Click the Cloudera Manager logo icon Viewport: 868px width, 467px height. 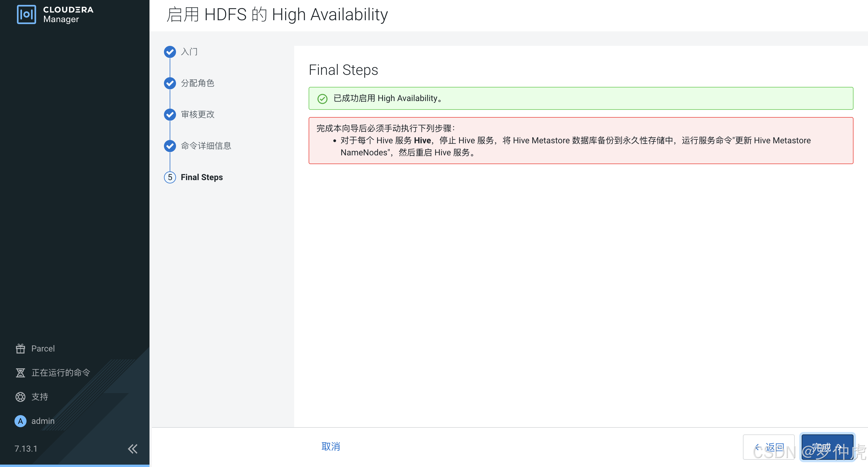(26, 14)
